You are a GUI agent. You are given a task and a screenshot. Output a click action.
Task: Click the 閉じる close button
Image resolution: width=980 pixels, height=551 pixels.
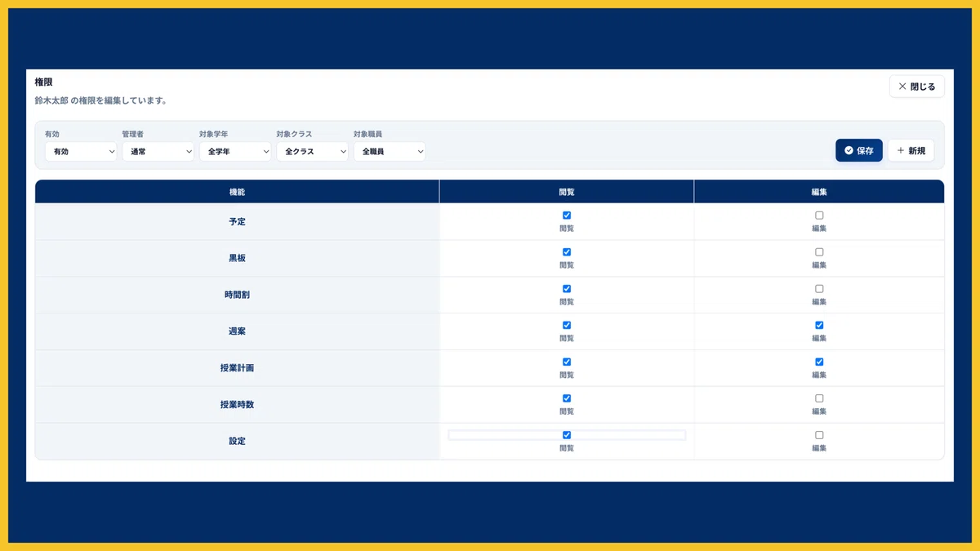[x=916, y=87]
